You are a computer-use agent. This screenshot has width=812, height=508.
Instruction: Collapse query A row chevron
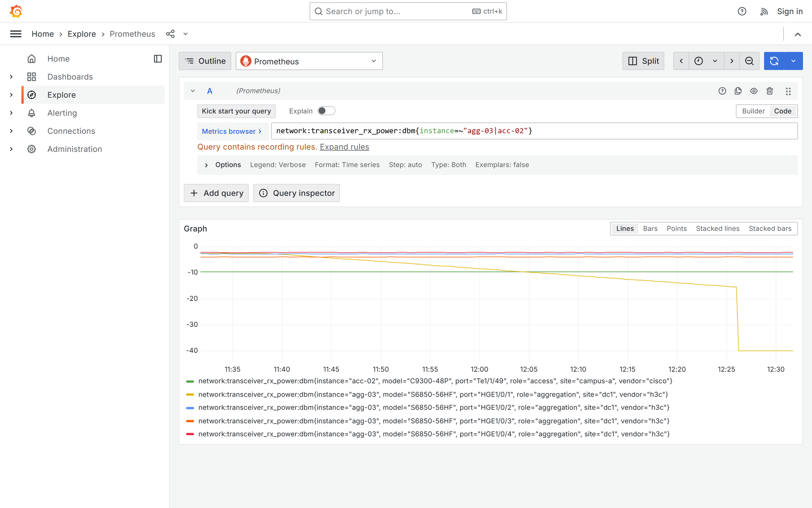click(x=193, y=91)
